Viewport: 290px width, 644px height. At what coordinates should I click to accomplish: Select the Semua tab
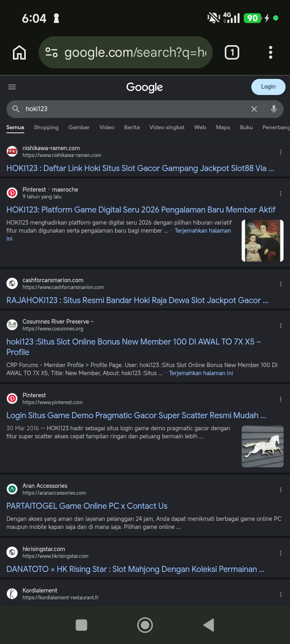coord(15,127)
